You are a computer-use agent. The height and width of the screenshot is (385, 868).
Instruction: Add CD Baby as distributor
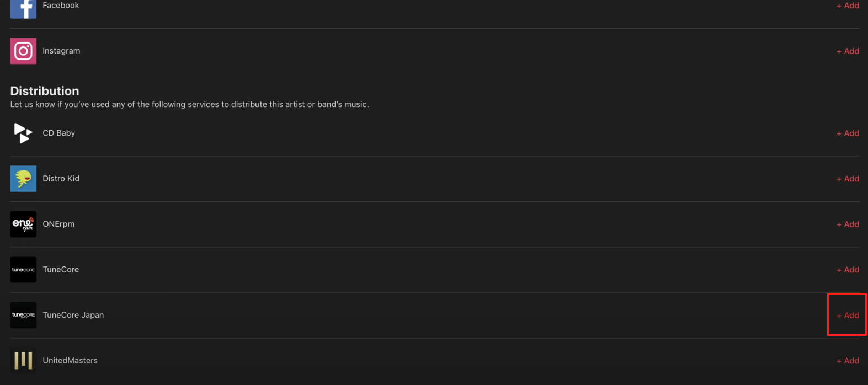(848, 133)
